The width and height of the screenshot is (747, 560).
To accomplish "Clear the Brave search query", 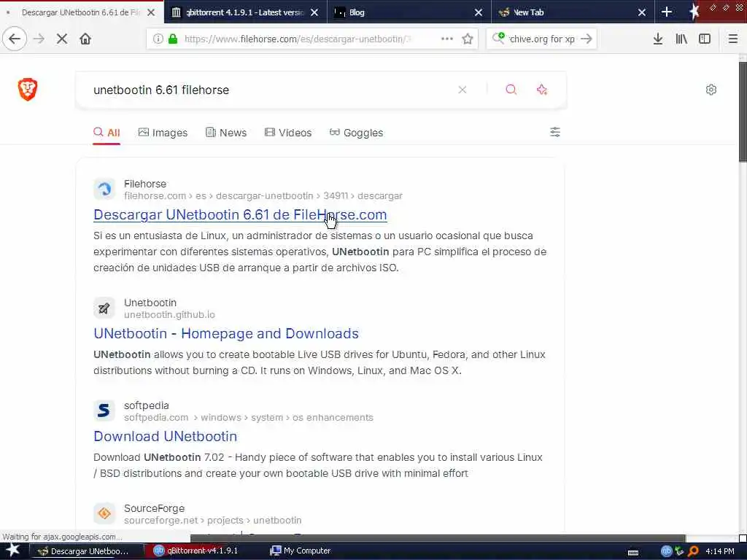I will point(462,90).
